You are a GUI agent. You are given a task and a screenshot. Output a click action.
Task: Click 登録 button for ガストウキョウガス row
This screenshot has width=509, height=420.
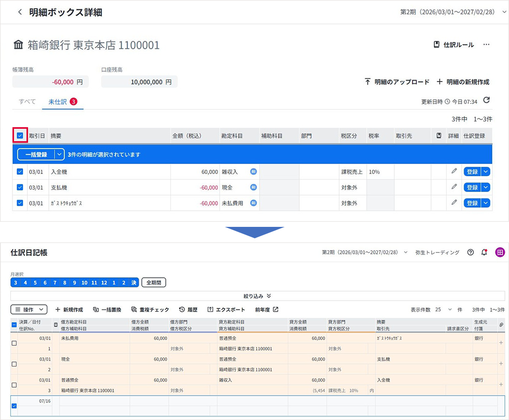472,203
